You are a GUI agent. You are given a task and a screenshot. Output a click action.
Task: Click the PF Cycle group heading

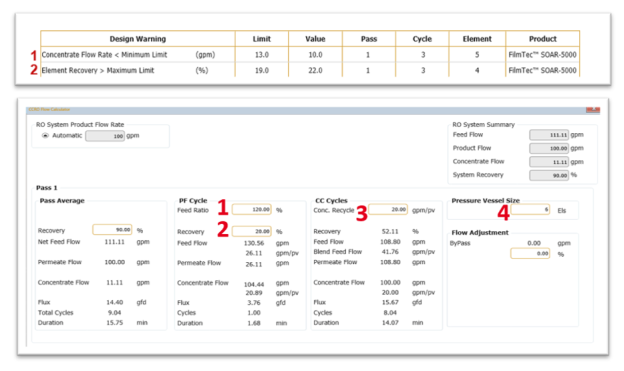[193, 201]
